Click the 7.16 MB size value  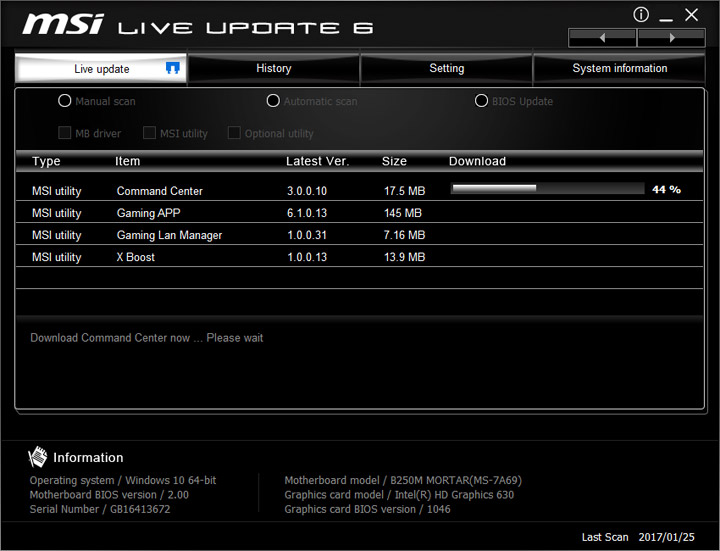pos(405,235)
